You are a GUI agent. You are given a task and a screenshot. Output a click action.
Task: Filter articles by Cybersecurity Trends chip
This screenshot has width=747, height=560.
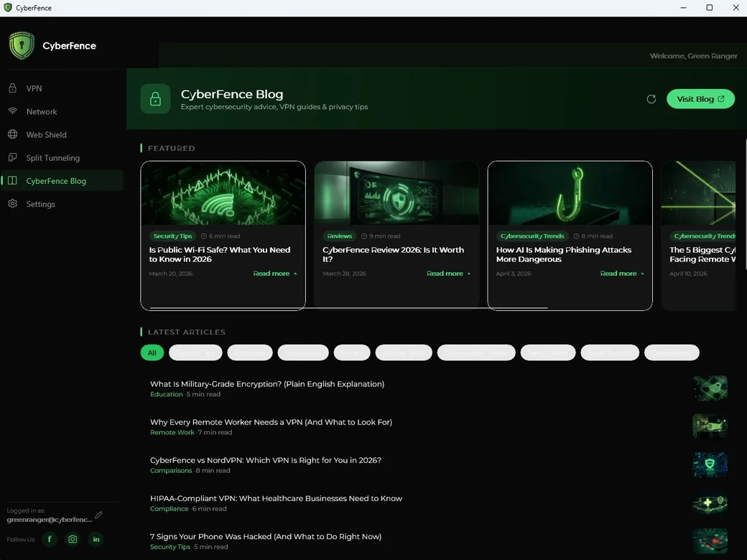[x=476, y=353]
